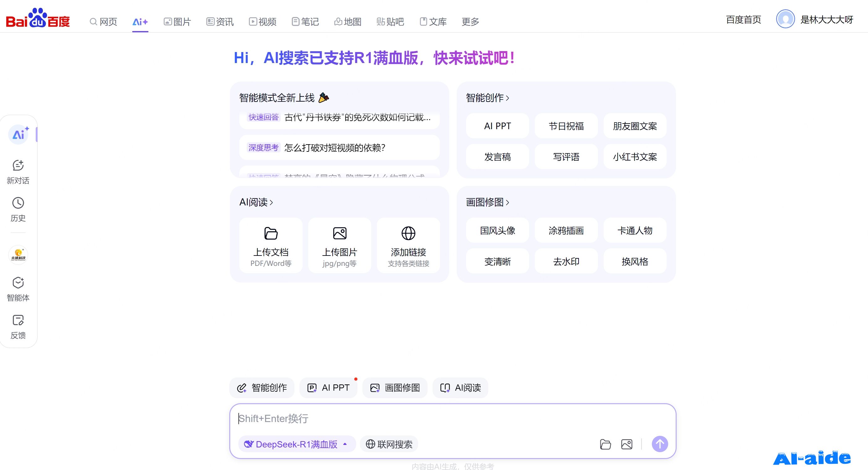868x470 pixels.
Task: Expand the 画图修图 section header
Action: [487, 202]
